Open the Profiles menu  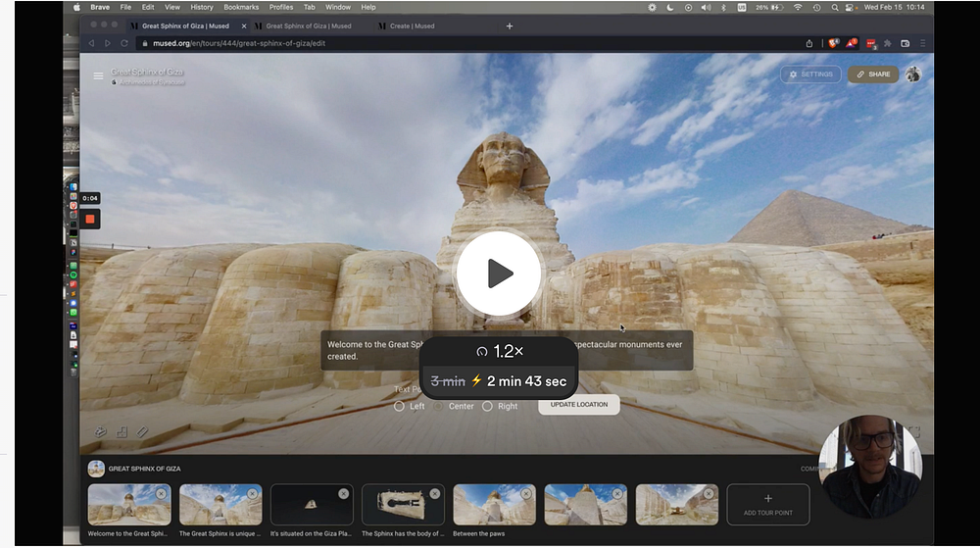[281, 8]
